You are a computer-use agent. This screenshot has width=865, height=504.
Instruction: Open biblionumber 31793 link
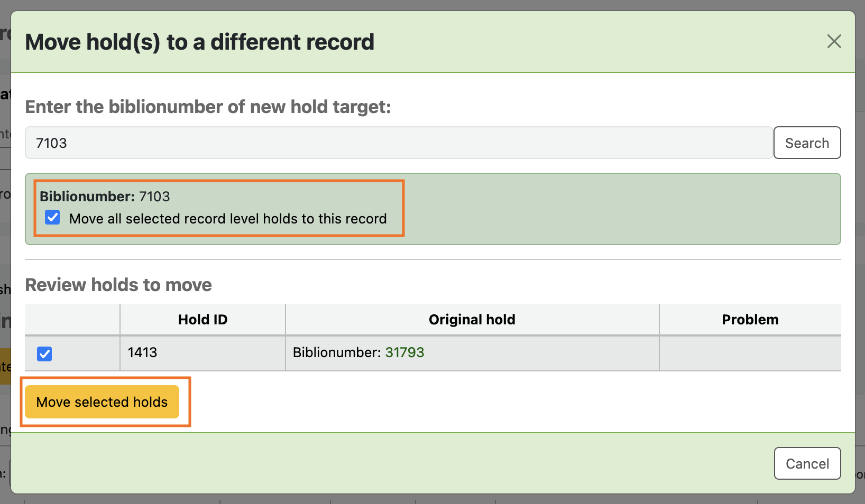[404, 352]
